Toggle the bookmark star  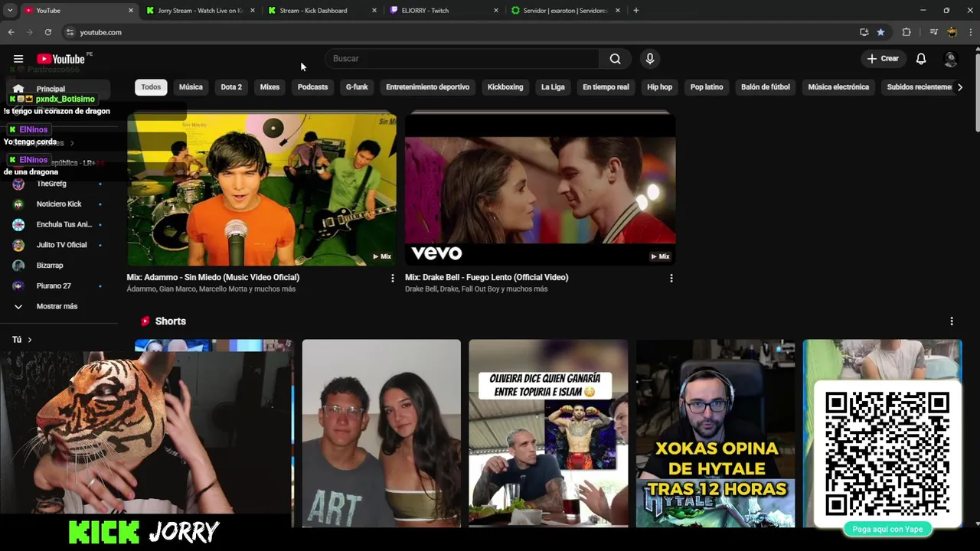[x=880, y=32]
